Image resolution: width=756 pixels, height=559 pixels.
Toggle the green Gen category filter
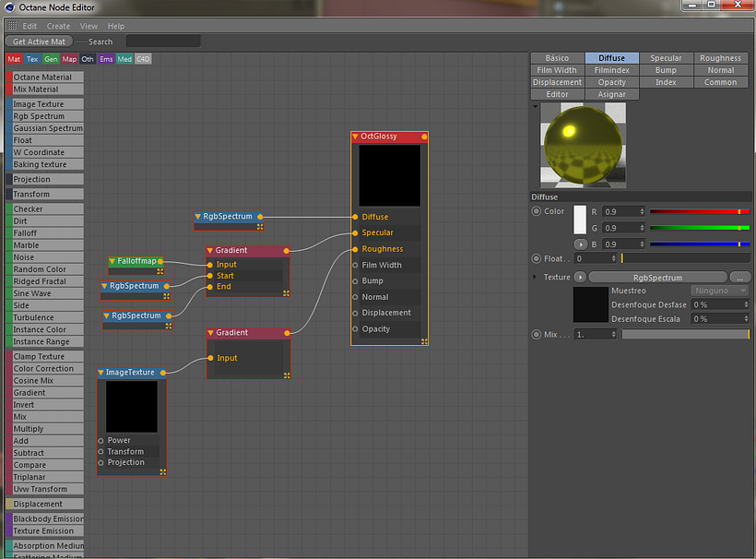pos(51,59)
